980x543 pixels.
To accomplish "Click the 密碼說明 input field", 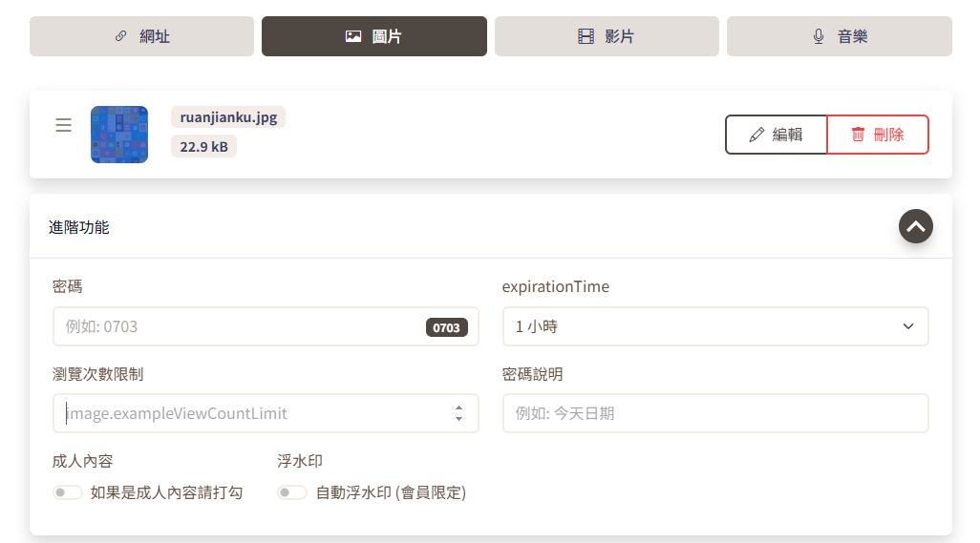I will (715, 413).
